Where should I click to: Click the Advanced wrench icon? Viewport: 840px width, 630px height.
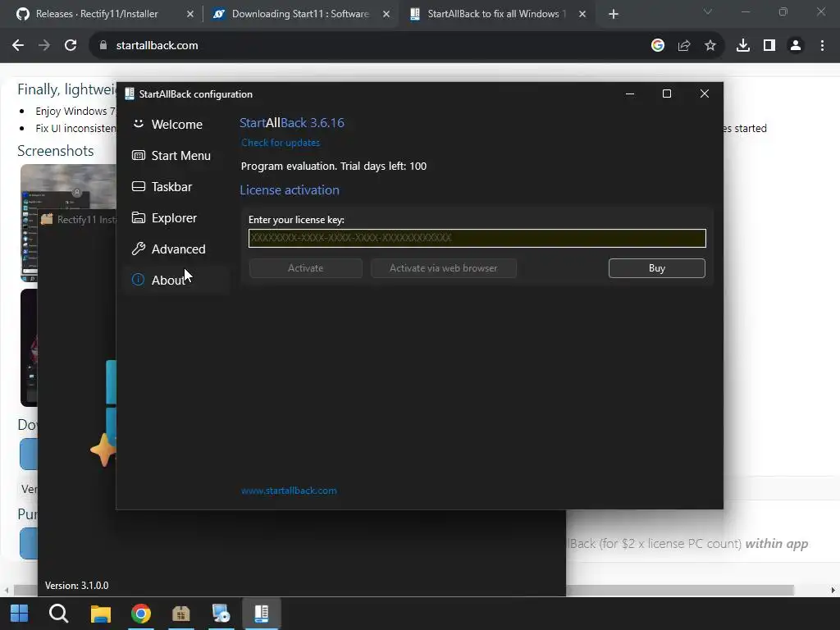138,249
